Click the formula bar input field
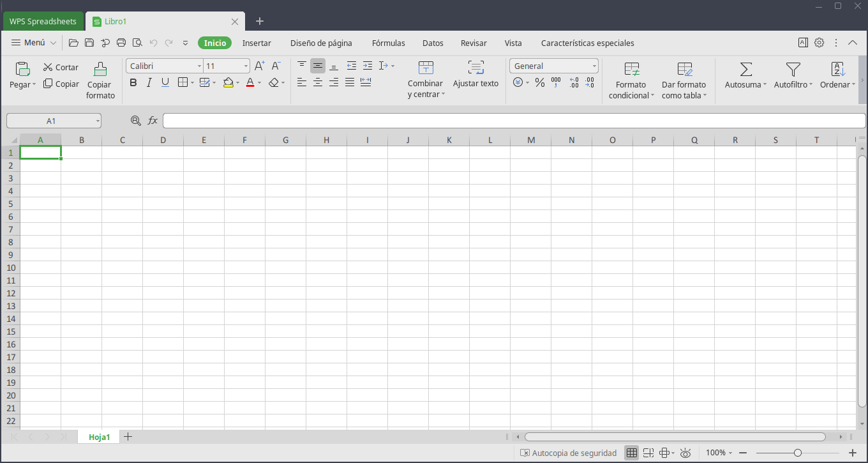The image size is (868, 463). 511,121
